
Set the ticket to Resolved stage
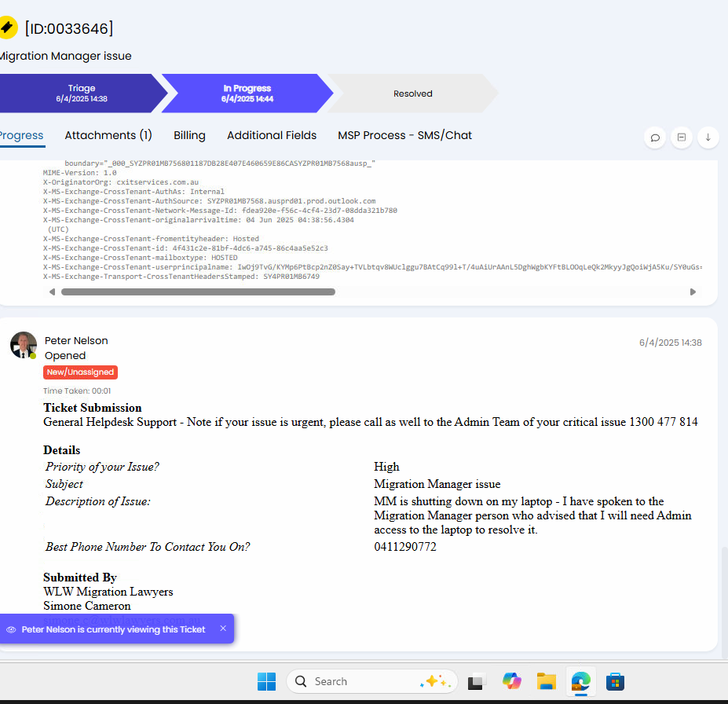413,93
